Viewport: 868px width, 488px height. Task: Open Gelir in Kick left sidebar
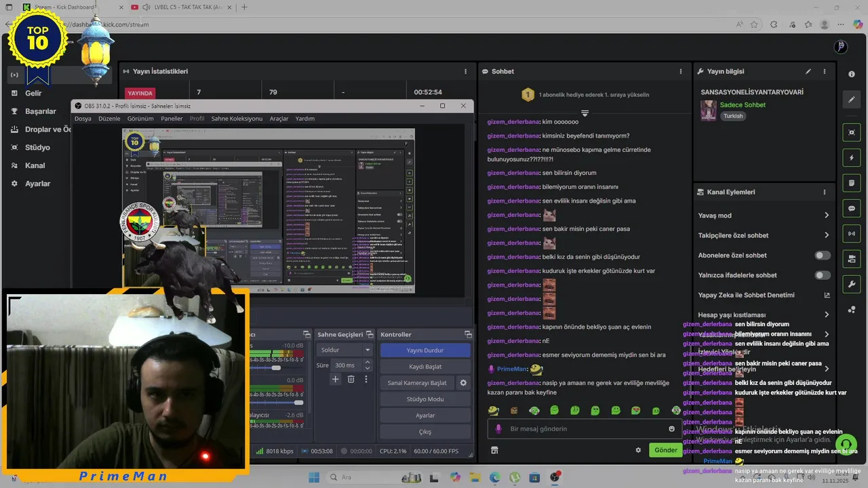pos(33,93)
